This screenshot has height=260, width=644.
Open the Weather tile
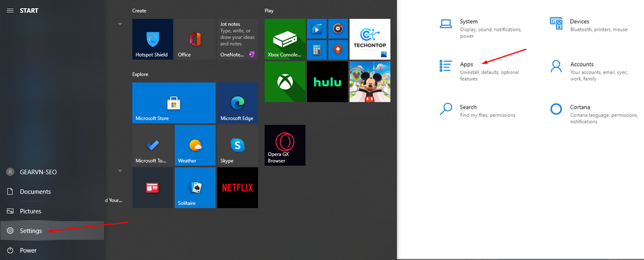click(x=195, y=145)
